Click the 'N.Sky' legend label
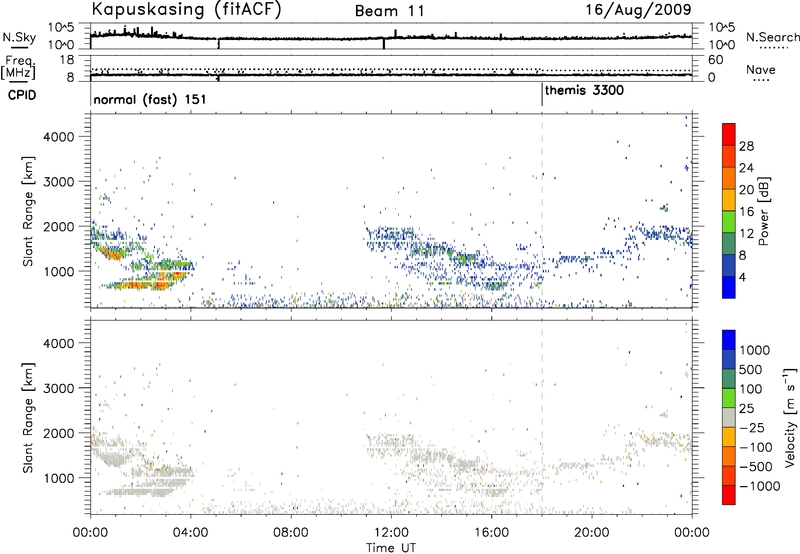Screen dimensions: 800x554 click(x=19, y=37)
